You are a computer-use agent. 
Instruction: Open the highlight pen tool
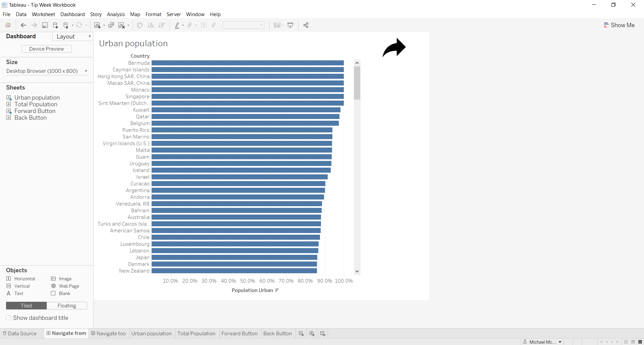click(x=177, y=25)
